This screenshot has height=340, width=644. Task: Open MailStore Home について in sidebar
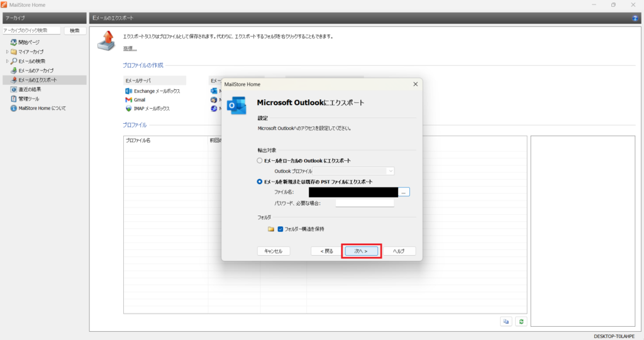(42, 108)
